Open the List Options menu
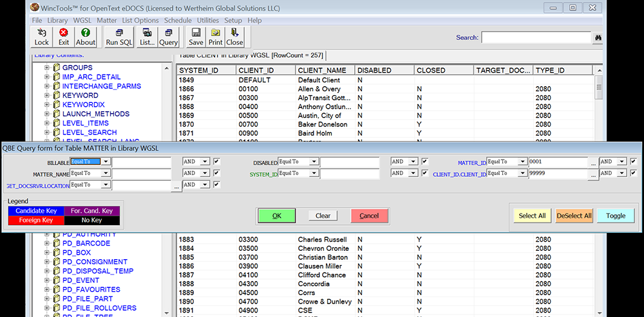This screenshot has width=644, height=317. [140, 20]
